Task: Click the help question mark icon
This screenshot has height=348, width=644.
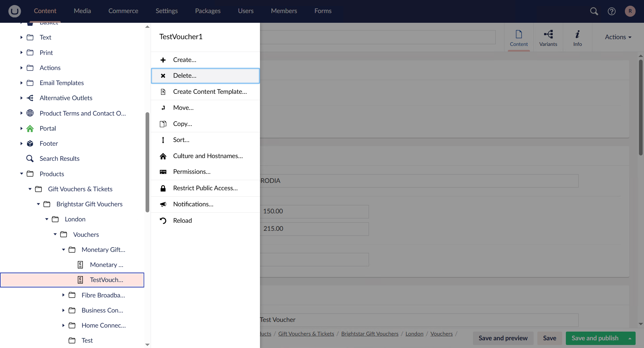Action: (612, 11)
